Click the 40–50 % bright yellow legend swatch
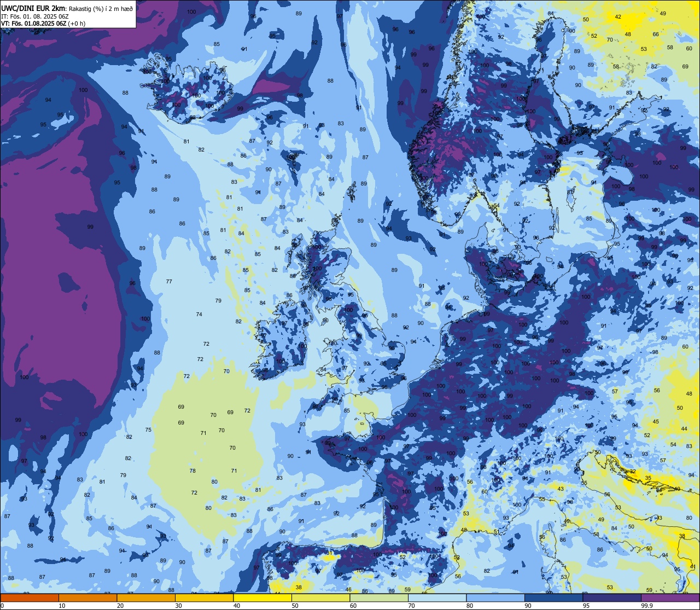The width and height of the screenshot is (700, 610). (x=262, y=598)
